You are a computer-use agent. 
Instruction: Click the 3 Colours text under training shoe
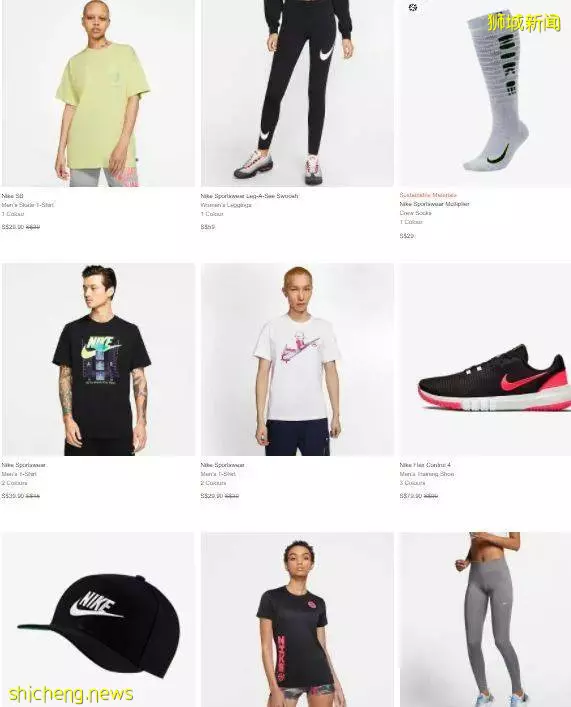412,483
